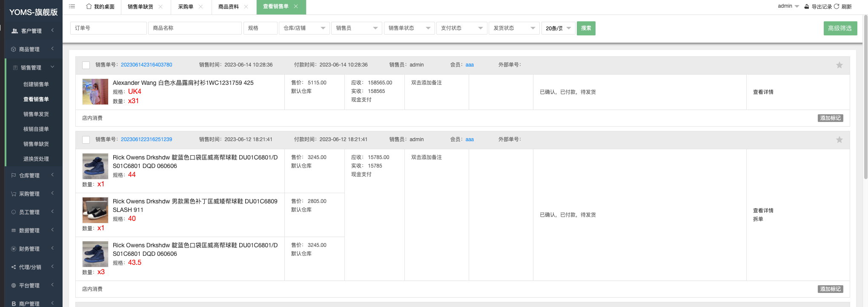This screenshot has height=307, width=868.
Task: Click 查看详情 for Rick Owens order
Action: (x=763, y=211)
